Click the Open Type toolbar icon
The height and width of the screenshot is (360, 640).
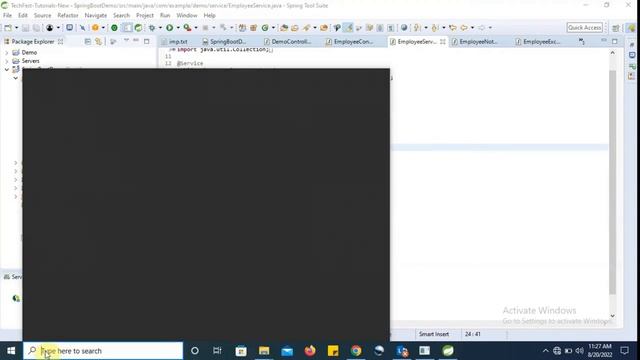click(x=284, y=28)
